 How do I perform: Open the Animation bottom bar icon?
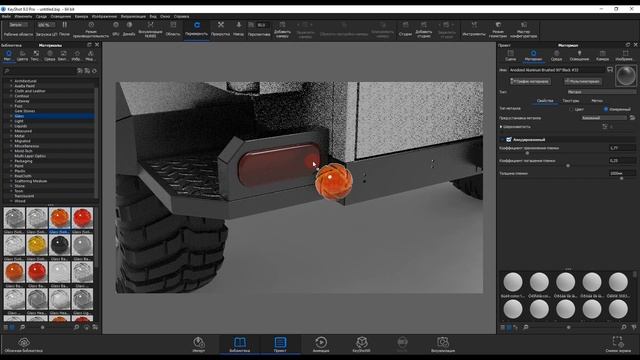[x=321, y=344]
